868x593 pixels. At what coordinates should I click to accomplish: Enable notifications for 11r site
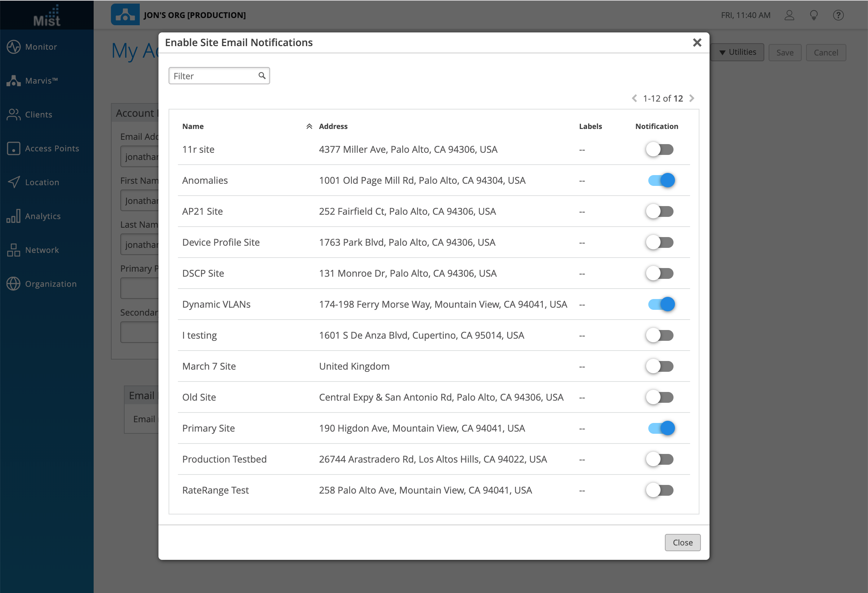click(659, 150)
